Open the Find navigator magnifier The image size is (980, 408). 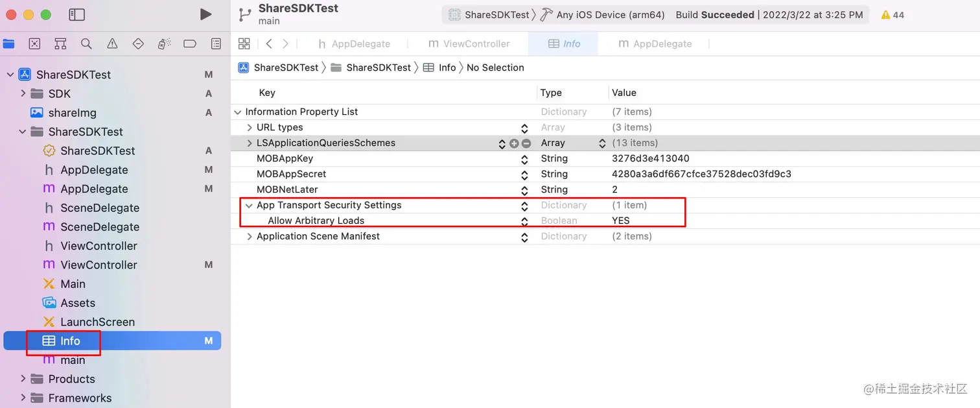[x=86, y=43]
